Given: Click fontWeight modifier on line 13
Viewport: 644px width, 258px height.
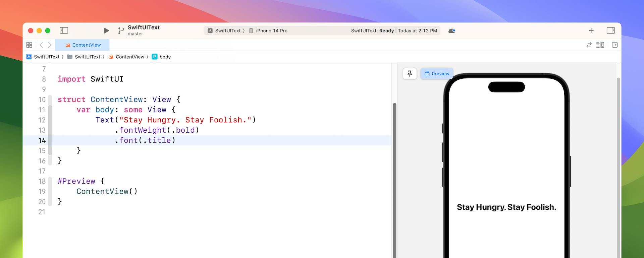Looking at the screenshot, I should pyautogui.click(x=143, y=130).
